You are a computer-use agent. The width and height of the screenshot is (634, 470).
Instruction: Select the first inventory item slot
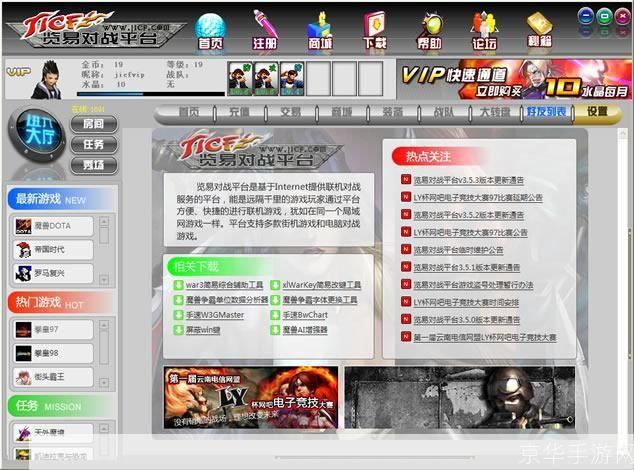(x=240, y=79)
